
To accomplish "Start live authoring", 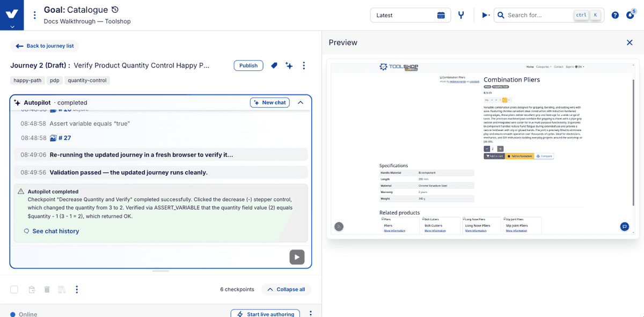I will (x=266, y=314).
